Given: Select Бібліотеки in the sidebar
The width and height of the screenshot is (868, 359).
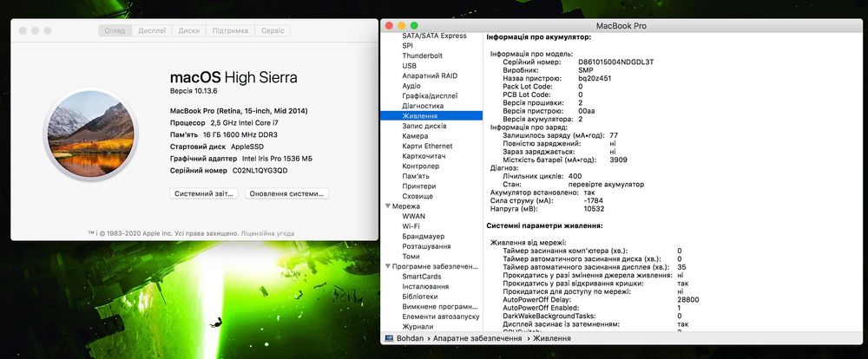Looking at the screenshot, I should (x=421, y=297).
